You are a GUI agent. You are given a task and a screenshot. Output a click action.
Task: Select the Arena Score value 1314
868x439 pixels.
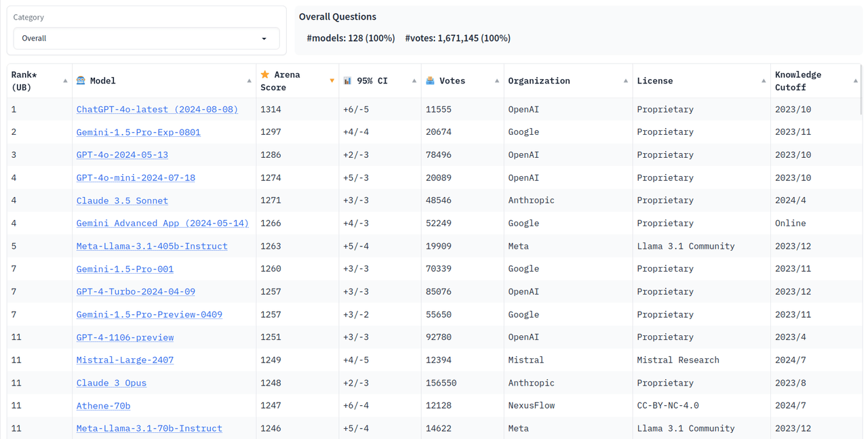click(x=271, y=109)
